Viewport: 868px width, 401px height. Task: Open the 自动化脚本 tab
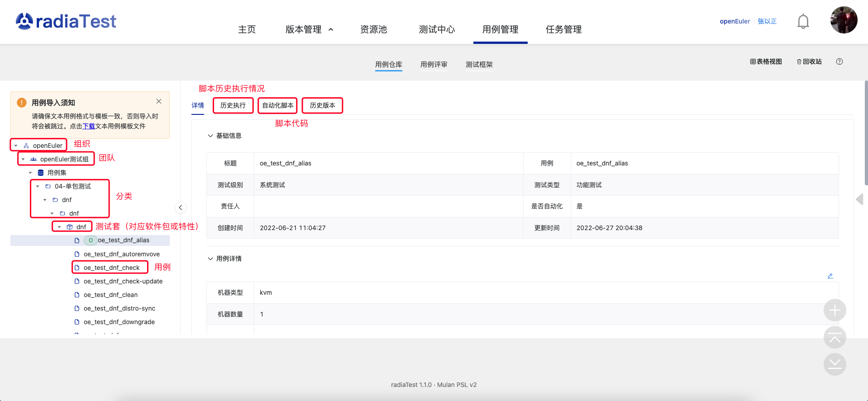277,105
